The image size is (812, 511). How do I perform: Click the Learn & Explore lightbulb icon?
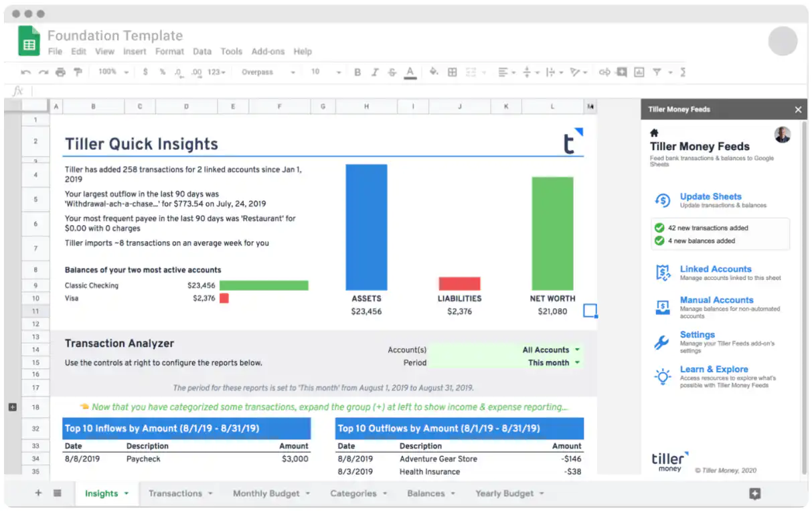tap(662, 376)
